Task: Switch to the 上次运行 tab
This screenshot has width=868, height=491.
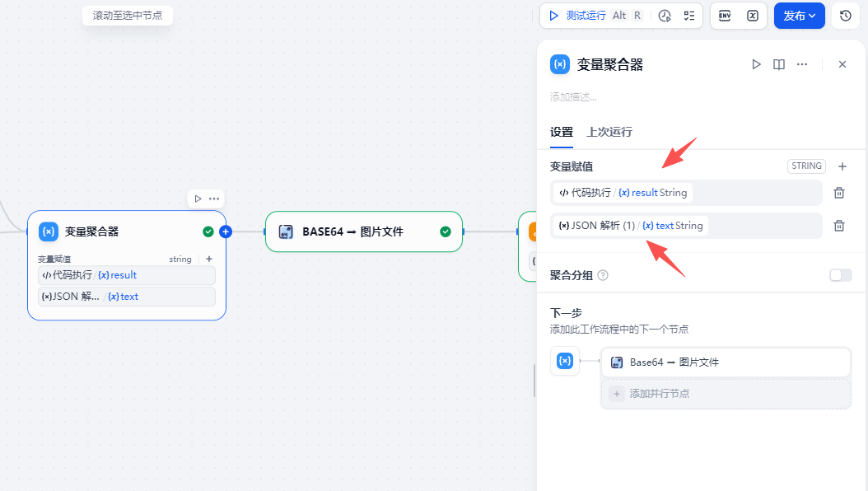Action: click(x=609, y=133)
